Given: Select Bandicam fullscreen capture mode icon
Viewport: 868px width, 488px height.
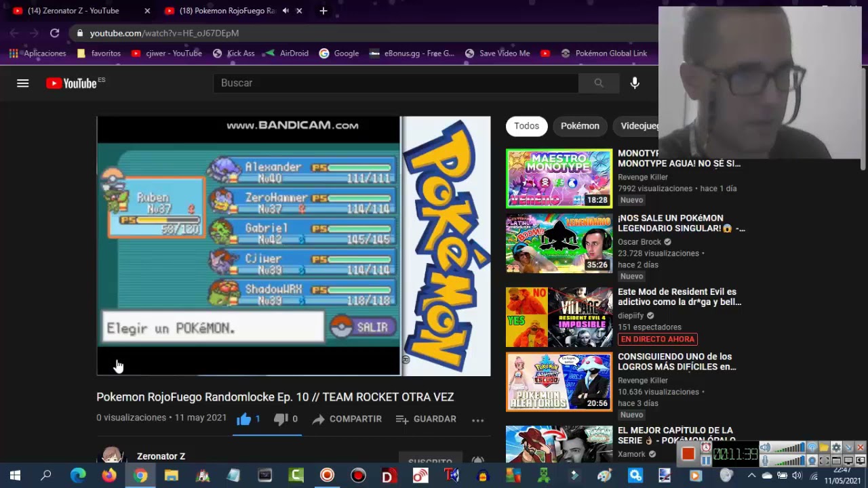Looking at the screenshot, I should pyautogui.click(x=848, y=460).
